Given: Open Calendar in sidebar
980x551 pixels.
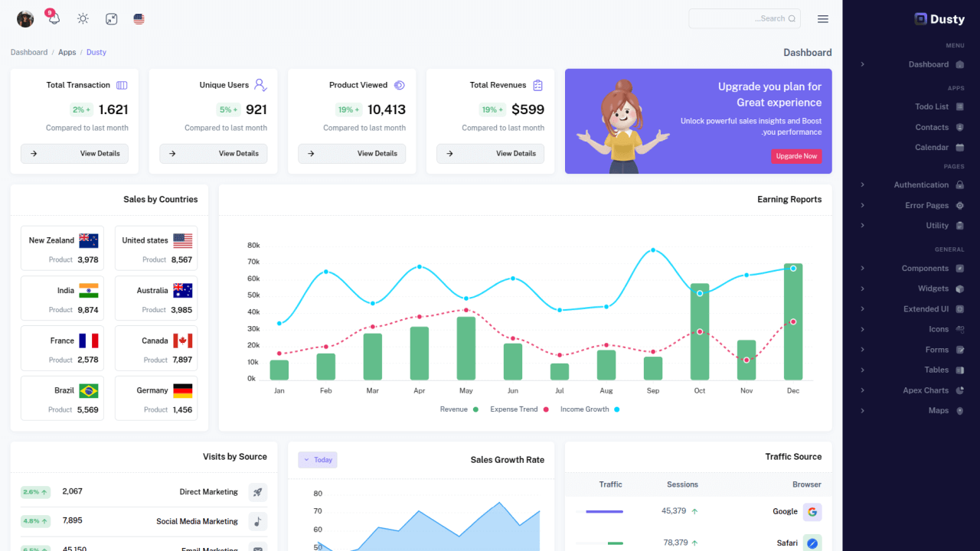Looking at the screenshot, I should (932, 147).
